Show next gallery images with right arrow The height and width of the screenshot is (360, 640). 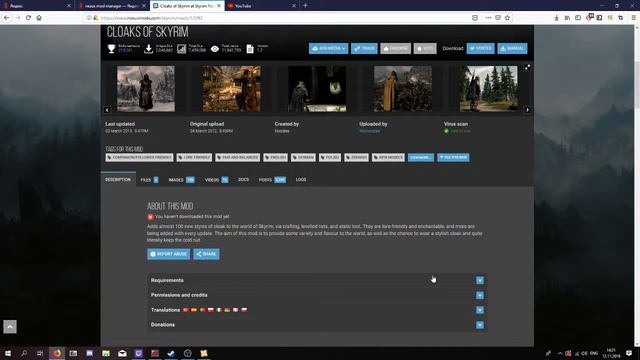click(x=527, y=110)
